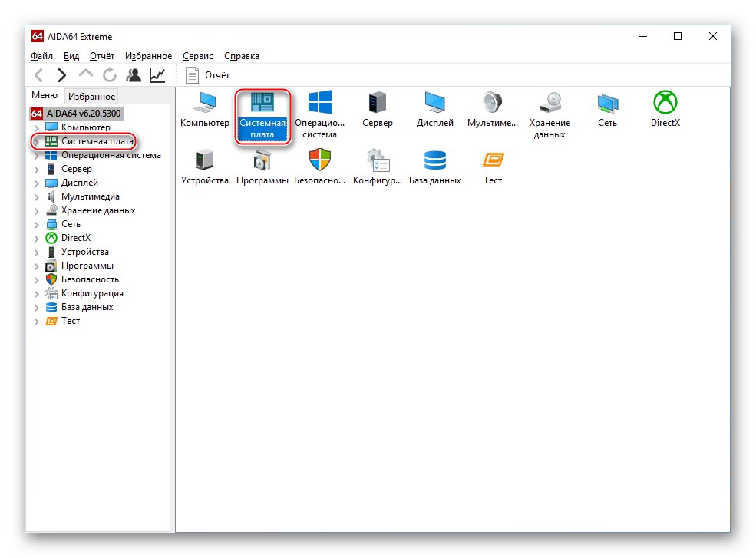Open the Безопасность shield icon in main pane
The width and height of the screenshot is (756, 558).
(319, 167)
